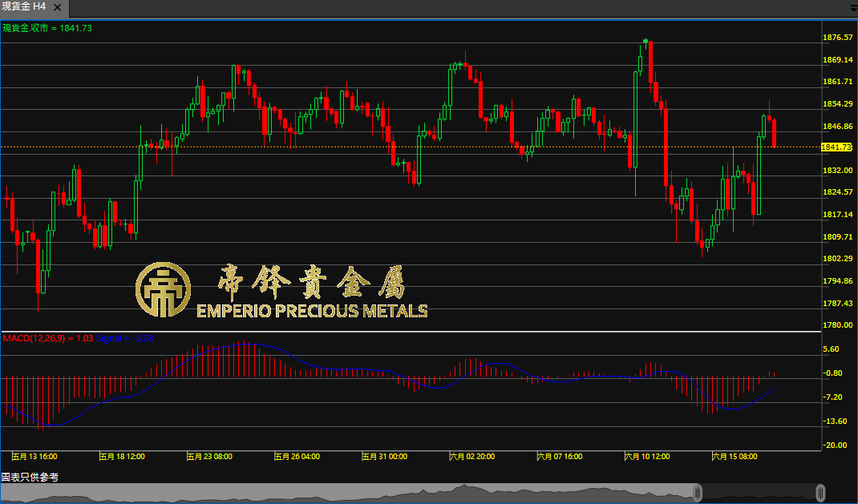Click the 六月 15 08:00 time label

[x=735, y=457]
